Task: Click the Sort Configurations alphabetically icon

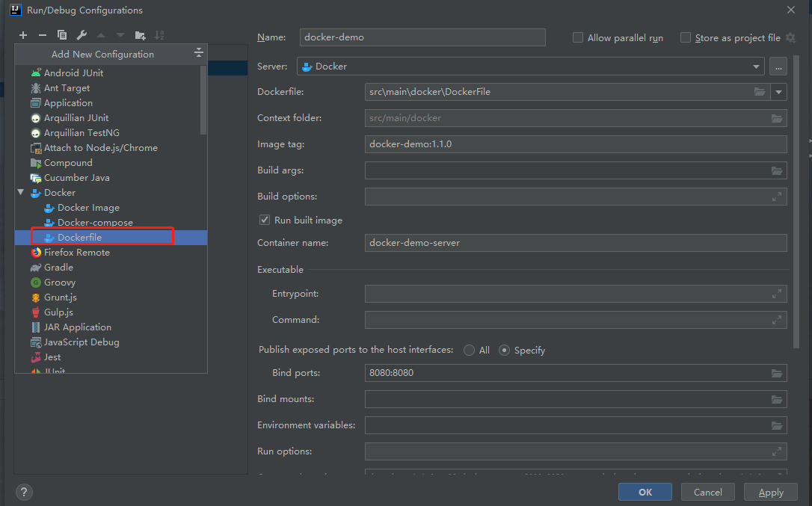Action: (159, 35)
